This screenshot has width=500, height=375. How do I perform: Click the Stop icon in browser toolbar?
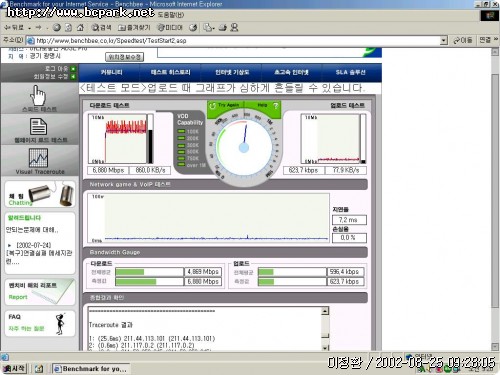tap(57, 28)
